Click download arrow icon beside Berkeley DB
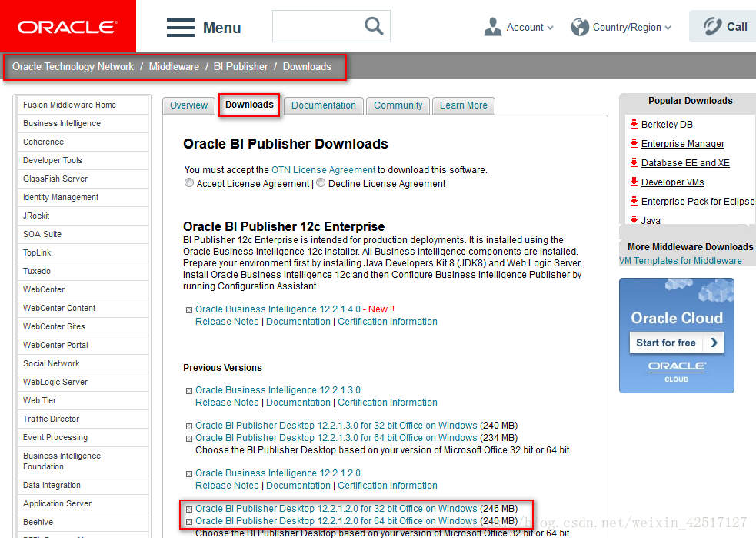Image resolution: width=756 pixels, height=538 pixels. point(634,124)
